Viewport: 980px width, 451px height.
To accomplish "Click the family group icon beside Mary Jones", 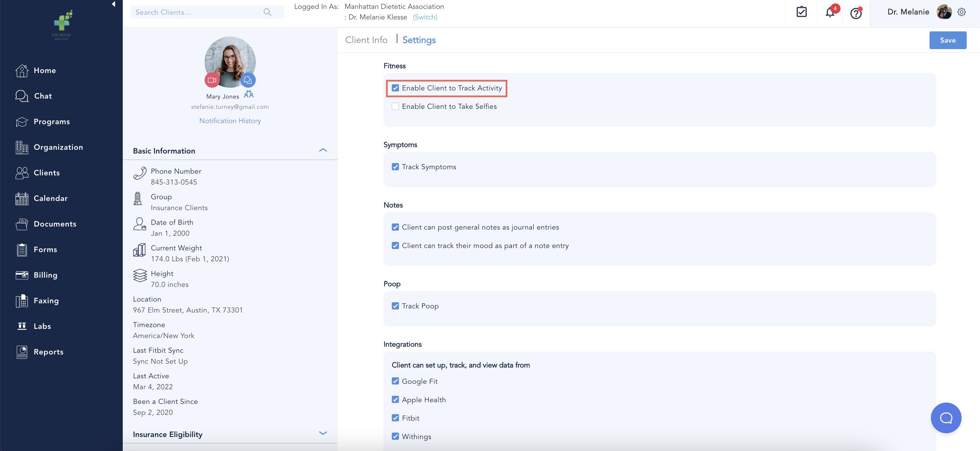I will 249,94.
